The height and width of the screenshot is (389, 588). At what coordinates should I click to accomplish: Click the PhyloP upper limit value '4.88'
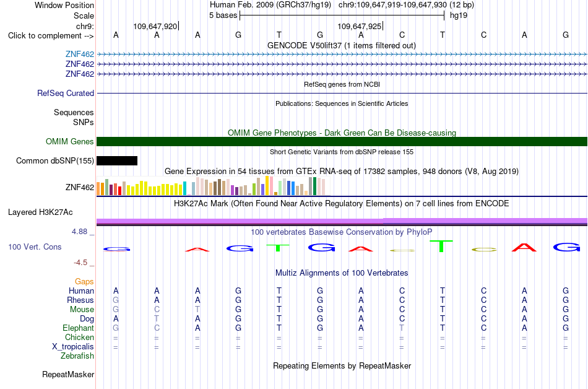pos(79,232)
